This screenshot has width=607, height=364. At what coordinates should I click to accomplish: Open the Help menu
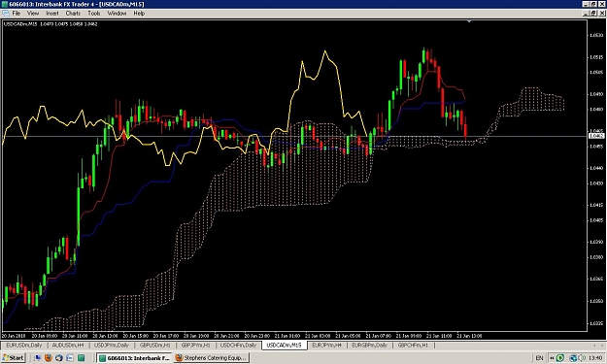click(139, 14)
